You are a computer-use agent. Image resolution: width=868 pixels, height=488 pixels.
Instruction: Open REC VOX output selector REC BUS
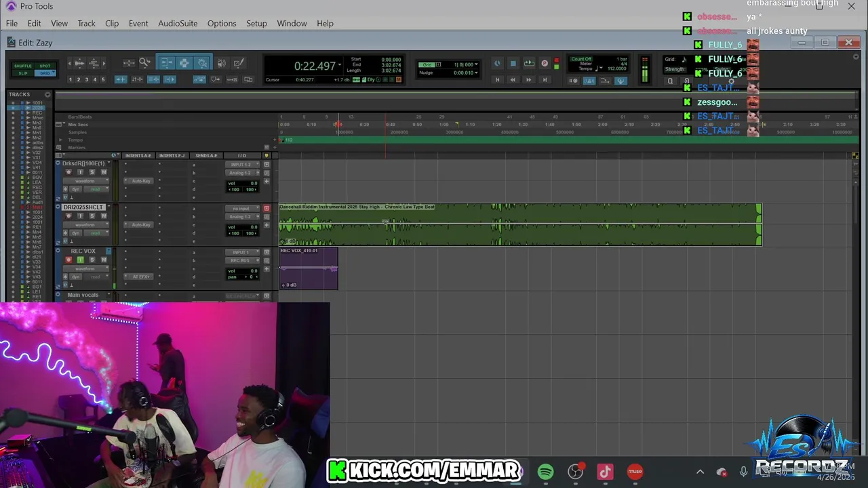point(242,260)
